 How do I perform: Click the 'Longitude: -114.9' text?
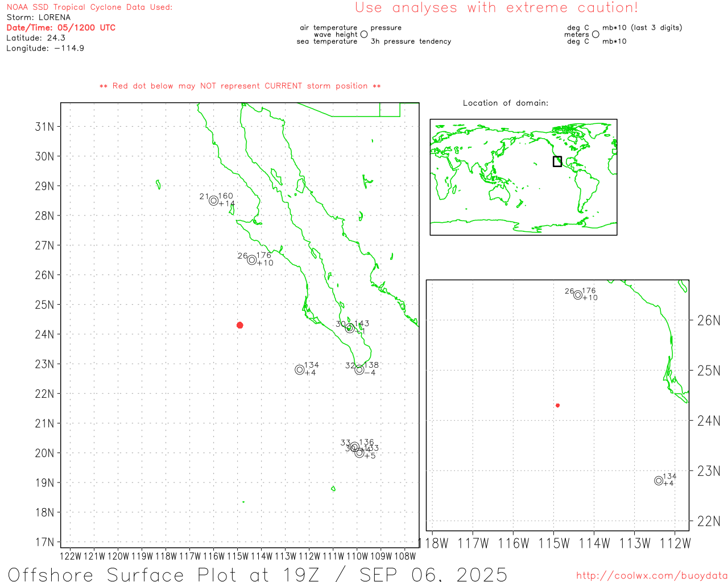coord(45,48)
